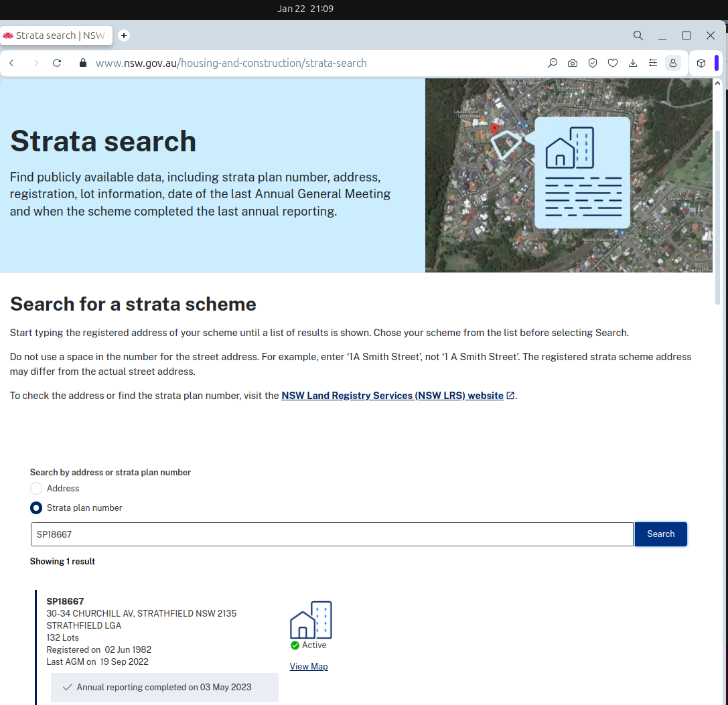728x705 pixels.
Task: Click 'Registered on 02 Jun 1982' text
Action: 99,650
